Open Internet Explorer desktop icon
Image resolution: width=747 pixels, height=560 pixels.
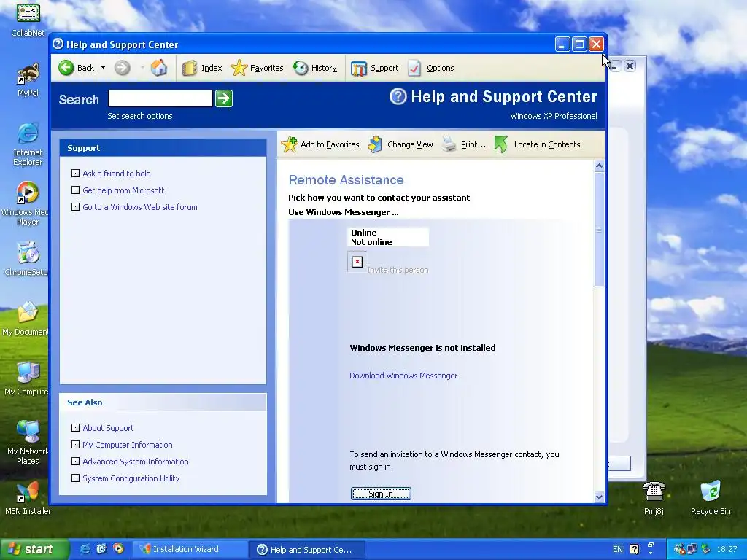tap(28, 144)
